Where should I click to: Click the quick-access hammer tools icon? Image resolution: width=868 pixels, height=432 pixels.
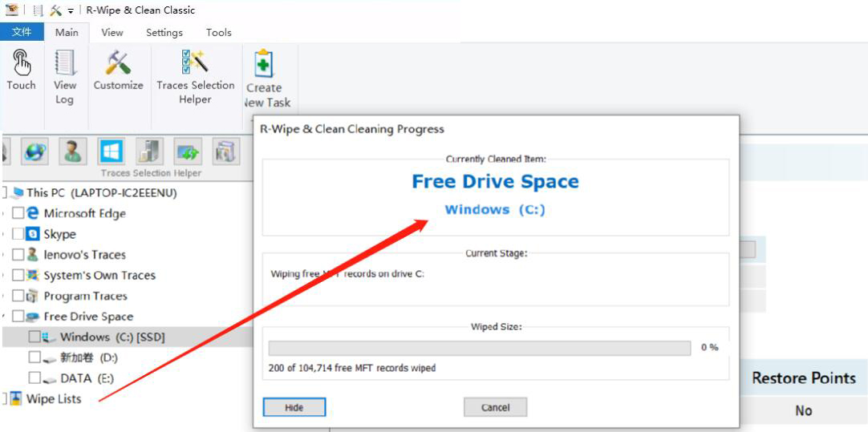tap(56, 10)
